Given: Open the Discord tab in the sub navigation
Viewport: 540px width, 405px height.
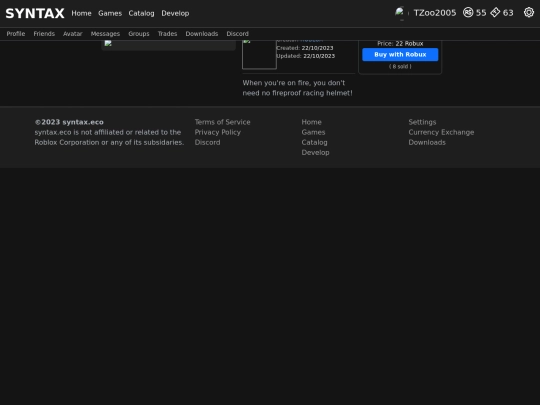Looking at the screenshot, I should 237,34.
